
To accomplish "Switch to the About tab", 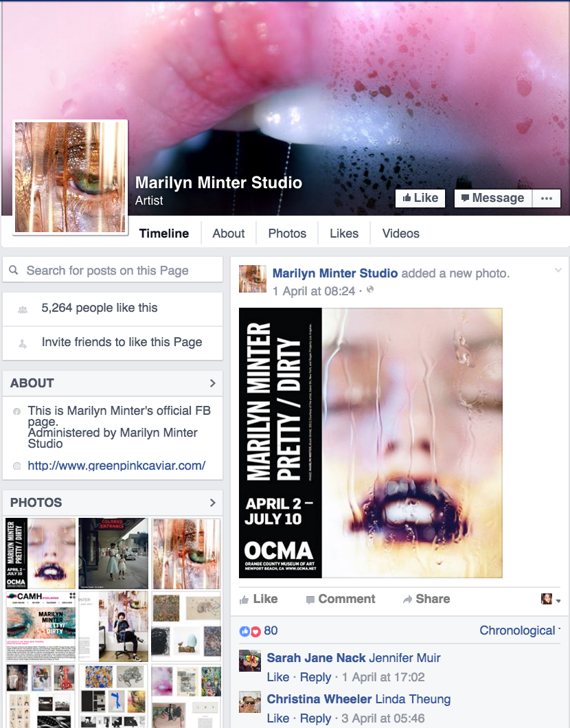I will tap(229, 234).
